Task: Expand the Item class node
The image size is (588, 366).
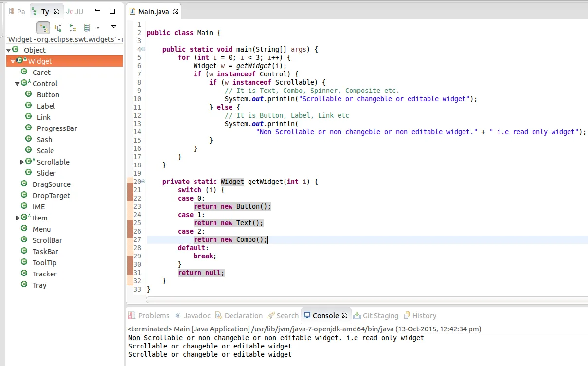Action: pyautogui.click(x=18, y=218)
